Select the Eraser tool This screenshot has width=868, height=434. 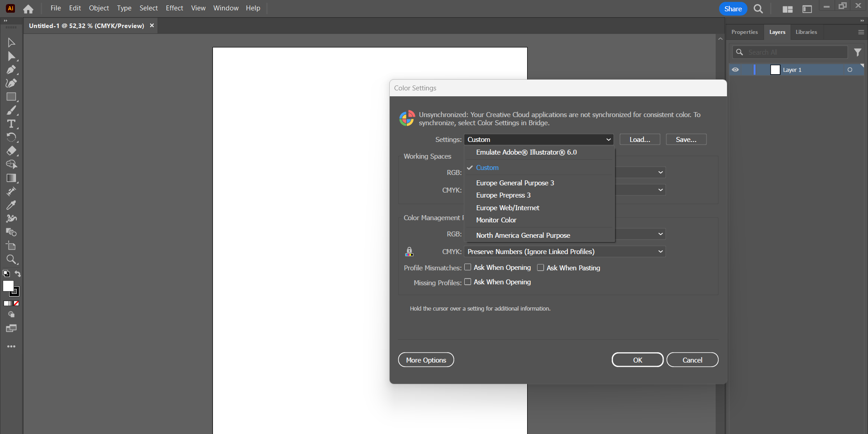tap(11, 151)
